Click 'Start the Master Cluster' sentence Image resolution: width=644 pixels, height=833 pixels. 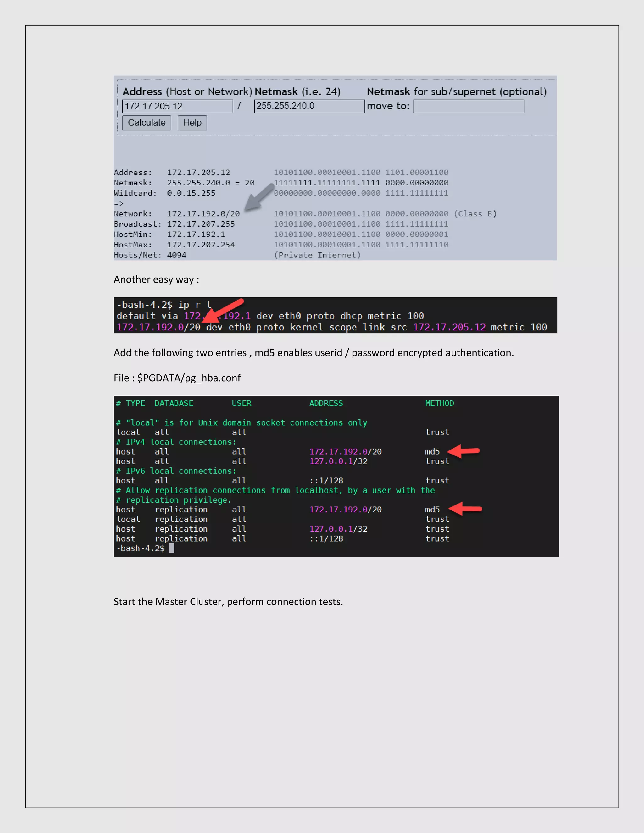228,602
